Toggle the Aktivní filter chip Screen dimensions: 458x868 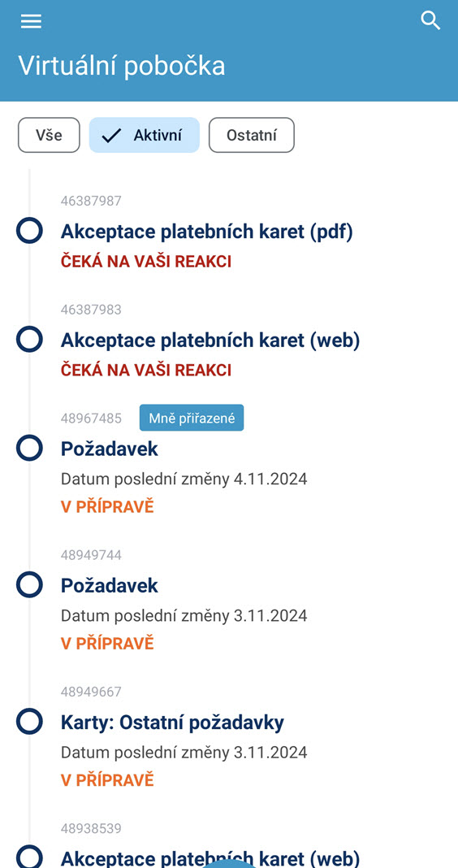pyautogui.click(x=145, y=135)
